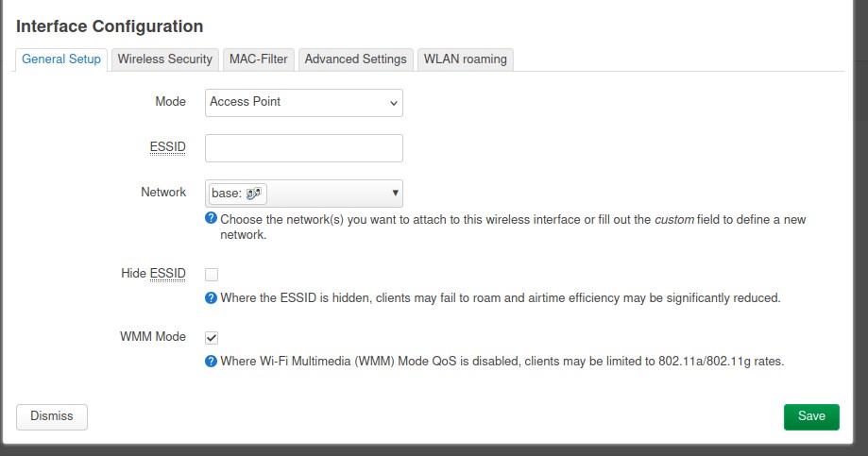Select the General Setup tab
This screenshot has height=456, width=868.
click(x=60, y=59)
